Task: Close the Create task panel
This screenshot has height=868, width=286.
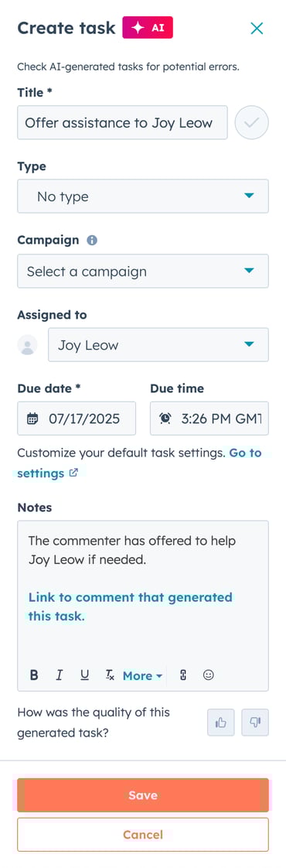Action: coord(257,28)
